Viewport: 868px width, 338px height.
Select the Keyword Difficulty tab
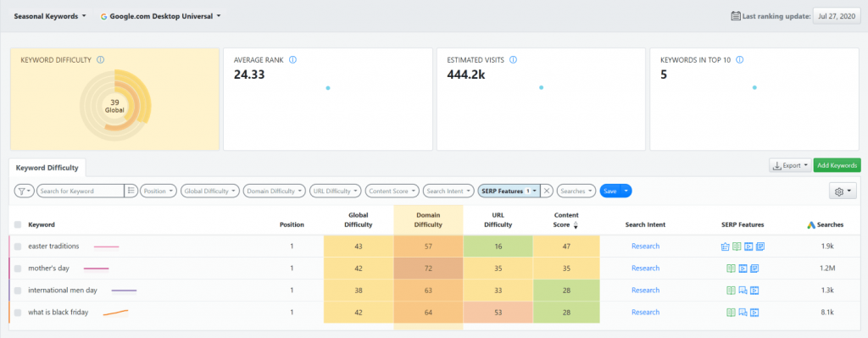tap(47, 168)
